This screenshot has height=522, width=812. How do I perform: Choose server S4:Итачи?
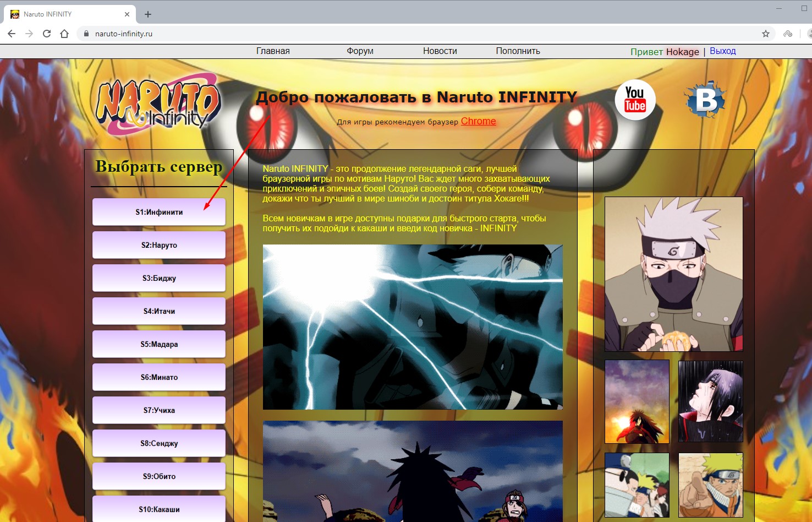159,311
